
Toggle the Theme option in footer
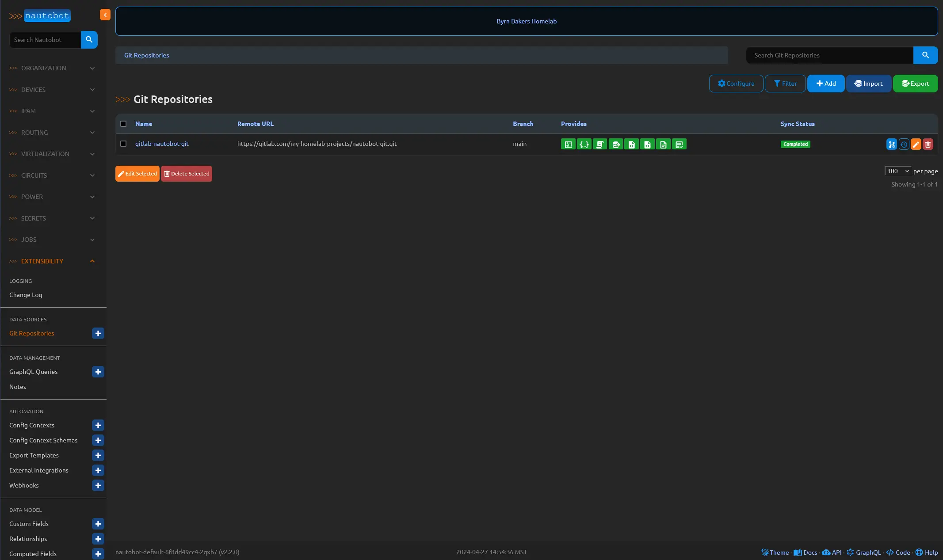775,552
